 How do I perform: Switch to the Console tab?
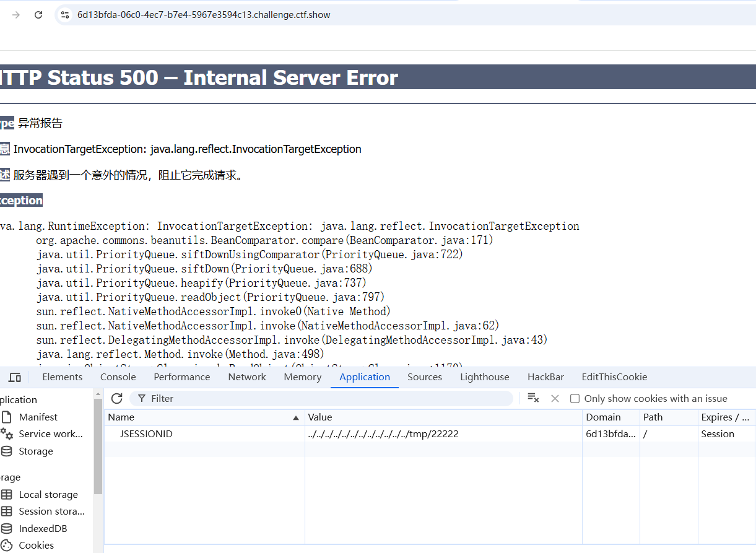pyautogui.click(x=118, y=377)
